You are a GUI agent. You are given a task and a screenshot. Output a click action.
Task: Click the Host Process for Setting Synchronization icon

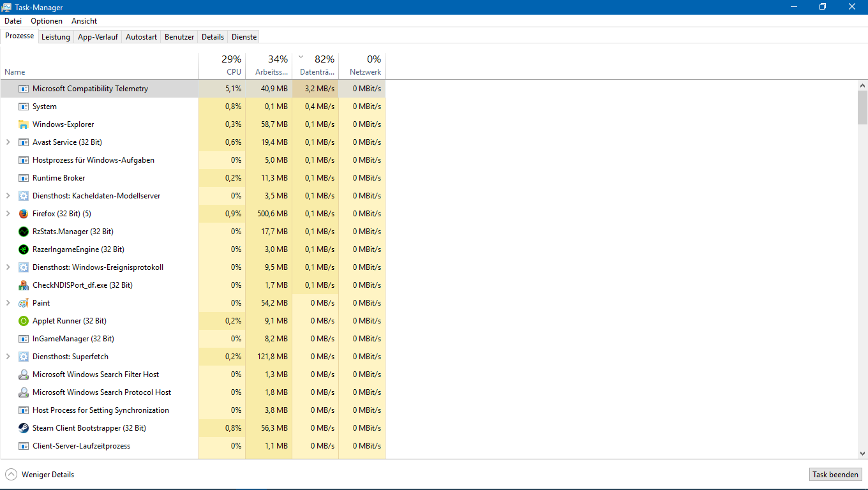coord(24,410)
